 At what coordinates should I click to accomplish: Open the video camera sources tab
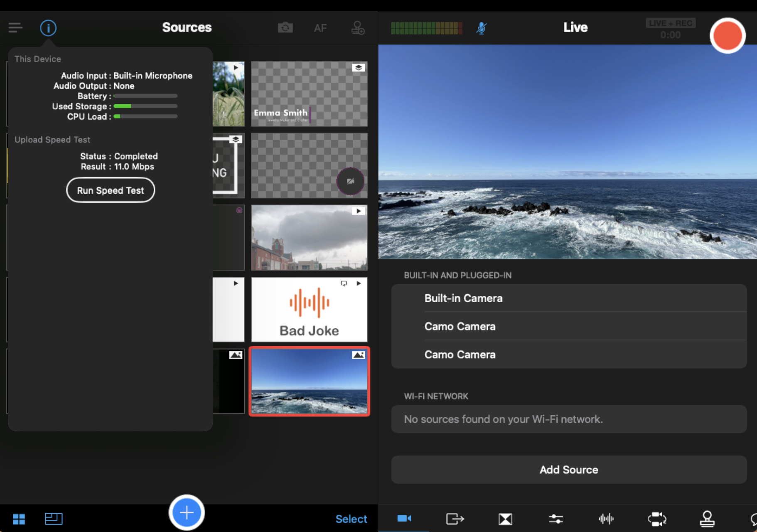click(x=404, y=518)
